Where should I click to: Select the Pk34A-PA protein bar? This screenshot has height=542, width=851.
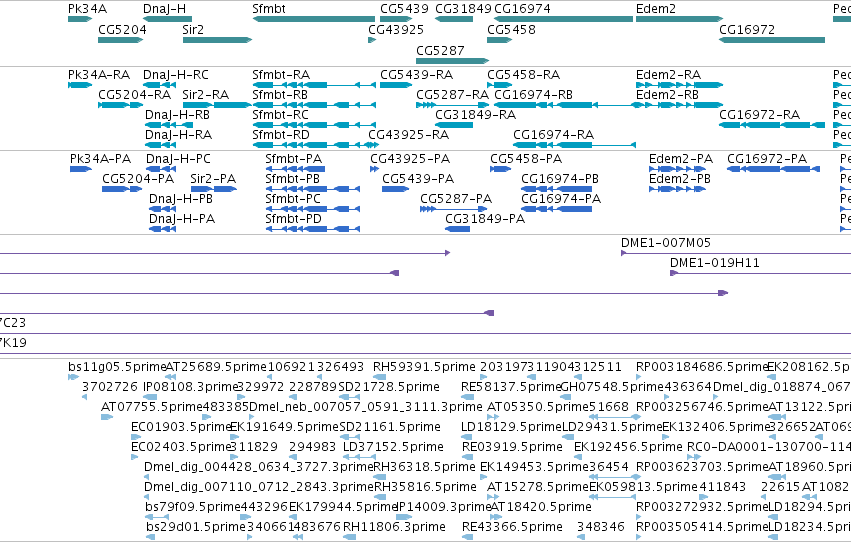[80, 169]
